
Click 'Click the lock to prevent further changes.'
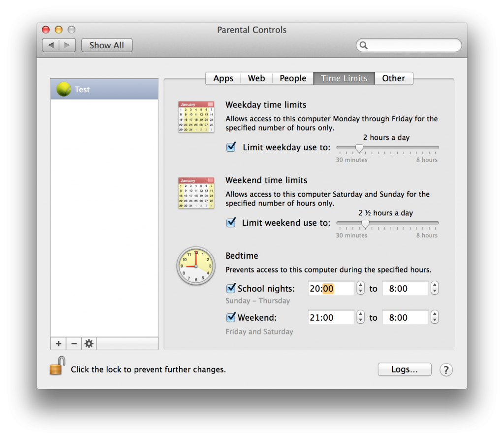pyautogui.click(x=148, y=370)
